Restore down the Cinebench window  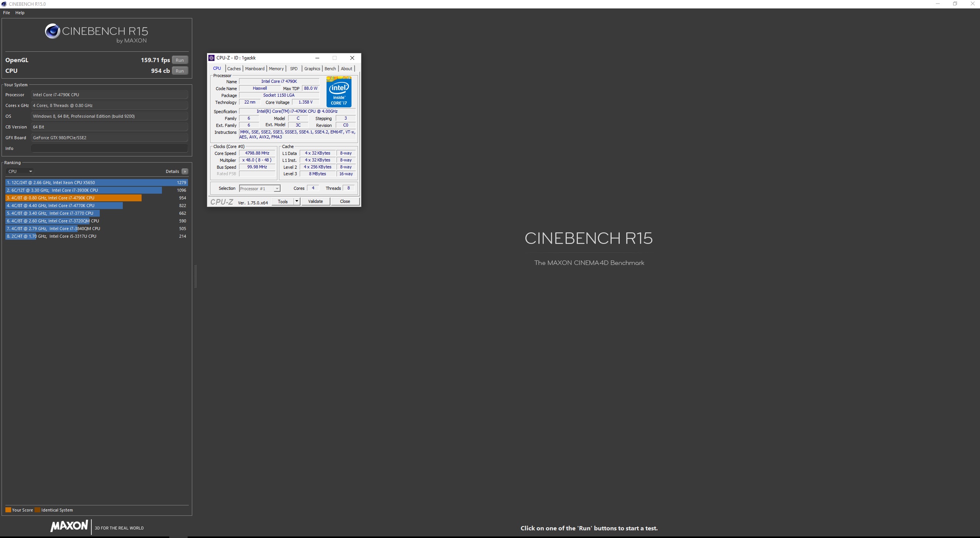click(955, 4)
